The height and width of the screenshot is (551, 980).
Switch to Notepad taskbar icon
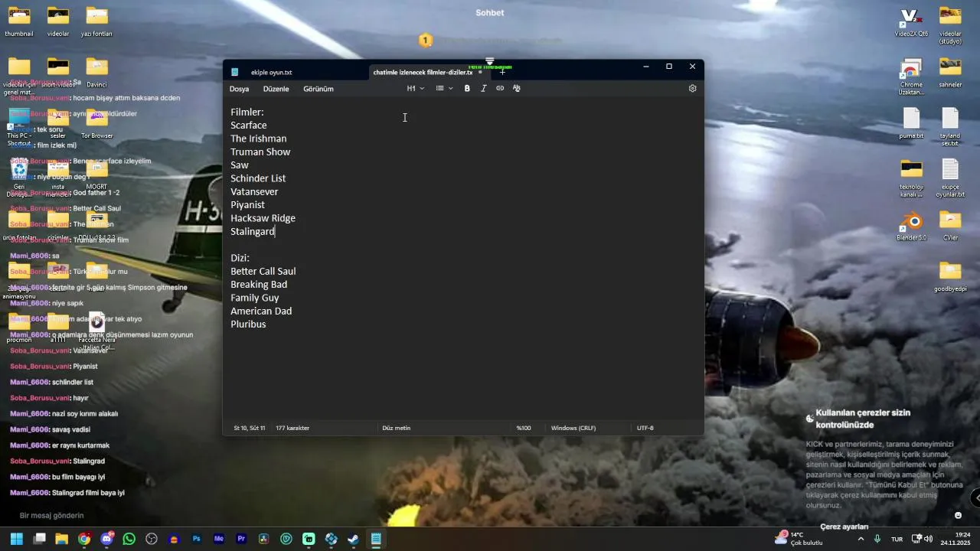[x=376, y=539]
